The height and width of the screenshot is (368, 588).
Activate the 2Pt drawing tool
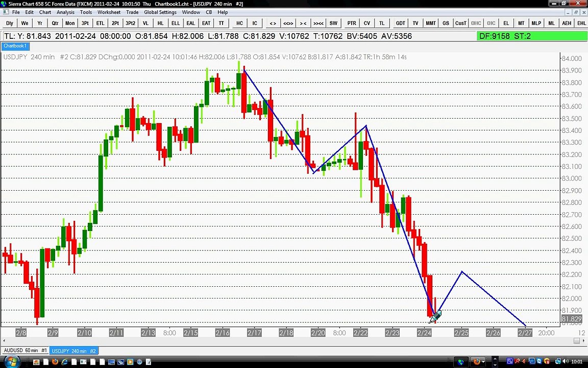point(115,24)
